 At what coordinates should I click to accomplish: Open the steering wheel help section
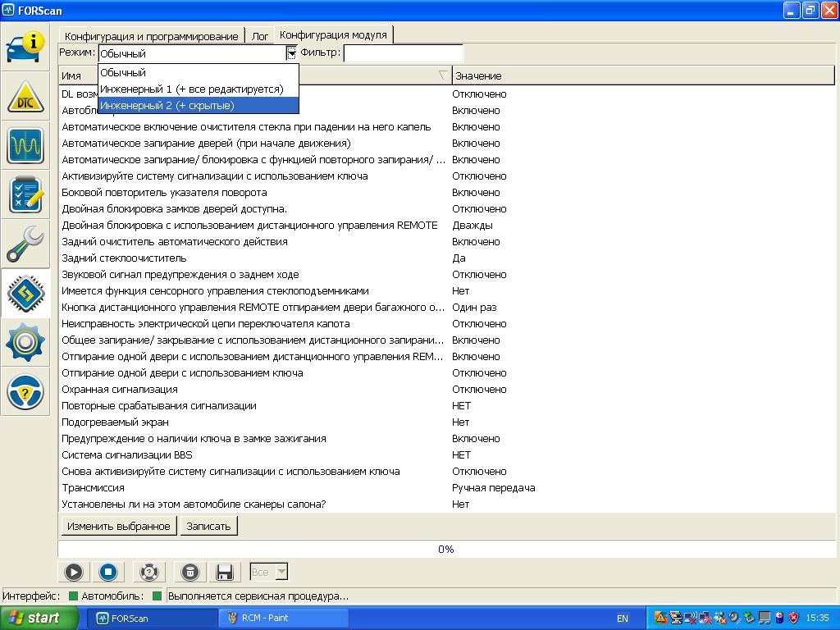click(25, 391)
